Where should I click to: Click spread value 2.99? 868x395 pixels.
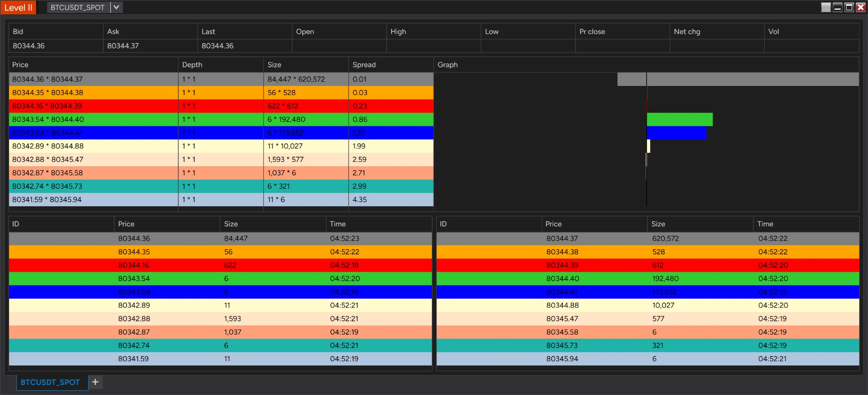(359, 186)
